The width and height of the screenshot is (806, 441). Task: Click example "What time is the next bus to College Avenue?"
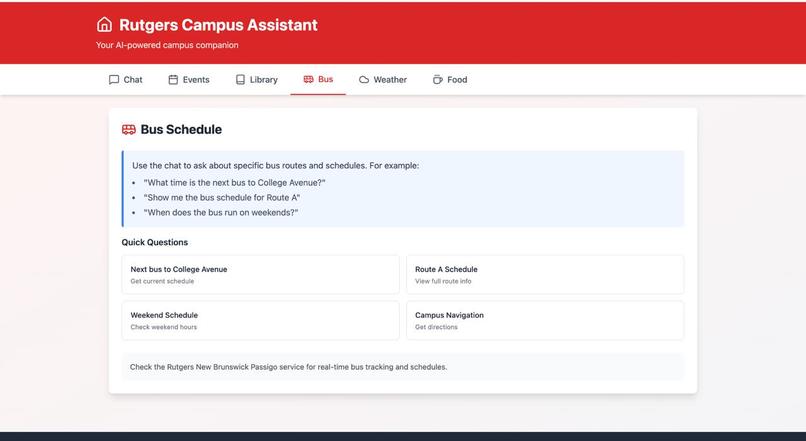[234, 182]
